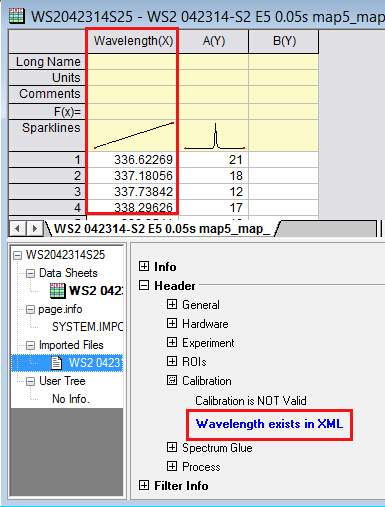Click row header number 1
The image size is (385, 507).
point(47,160)
